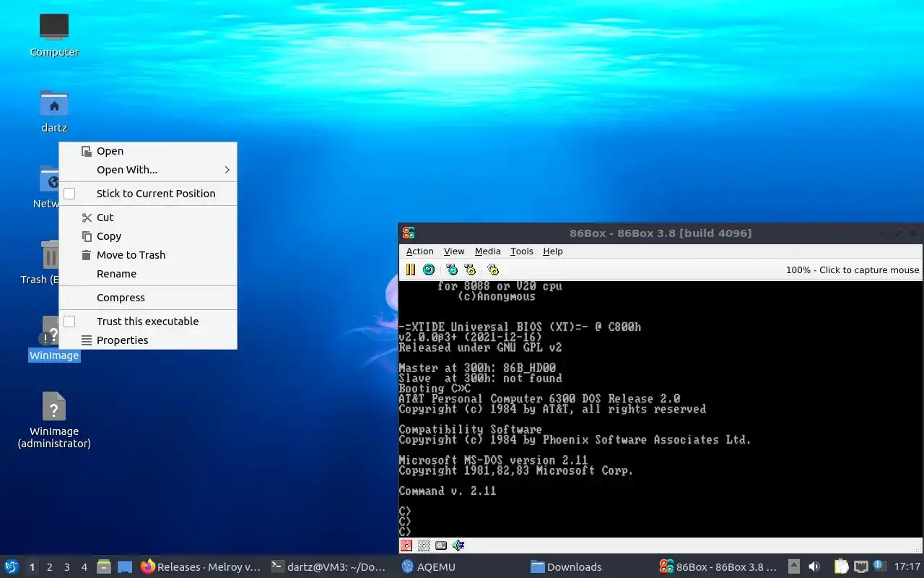Viewport: 924px width, 578px height.
Task: Open the 86Box Tools menu
Action: [521, 251]
